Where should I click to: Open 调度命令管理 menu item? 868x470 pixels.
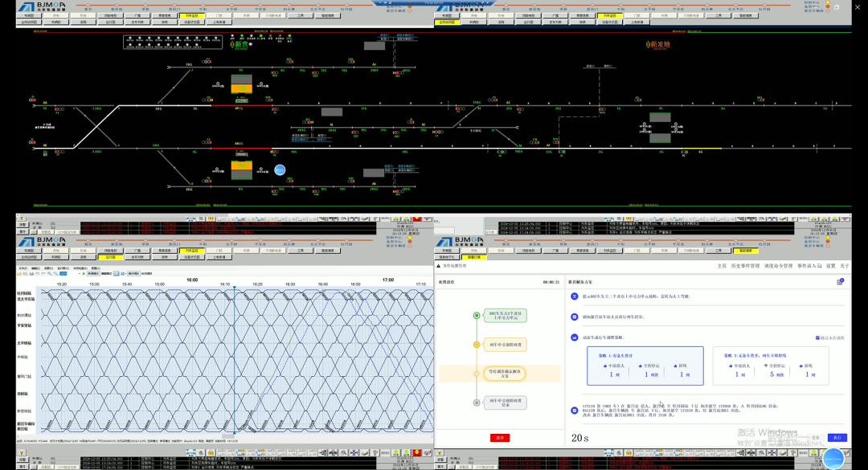777,266
